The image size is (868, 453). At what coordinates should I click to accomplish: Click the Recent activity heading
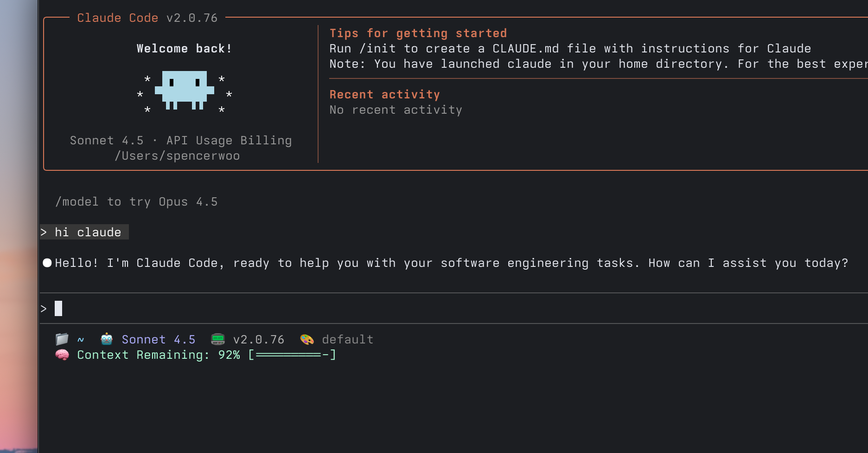coord(384,95)
